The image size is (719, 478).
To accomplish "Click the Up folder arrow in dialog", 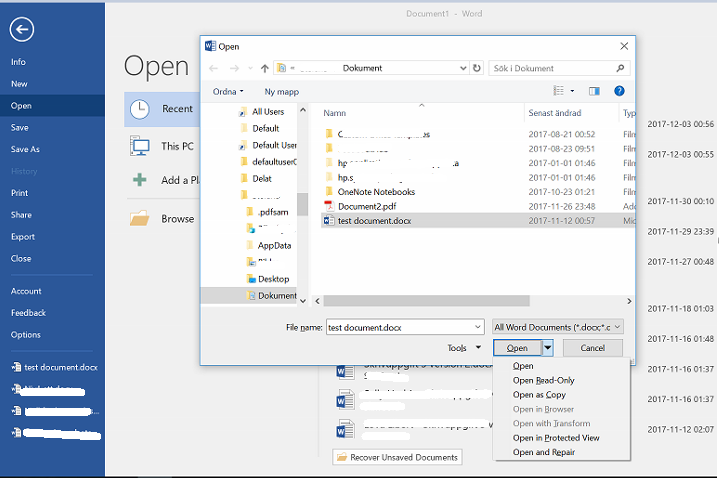I will pyautogui.click(x=265, y=68).
